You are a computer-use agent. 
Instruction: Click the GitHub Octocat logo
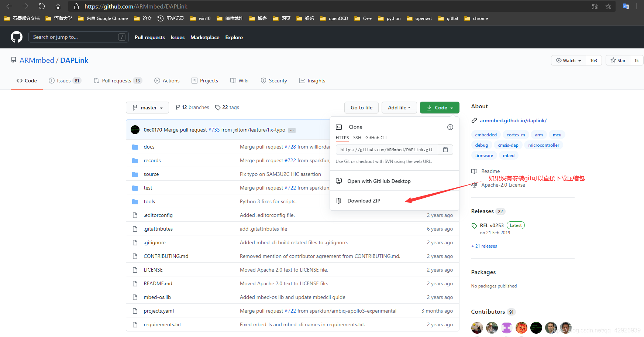[x=17, y=37]
